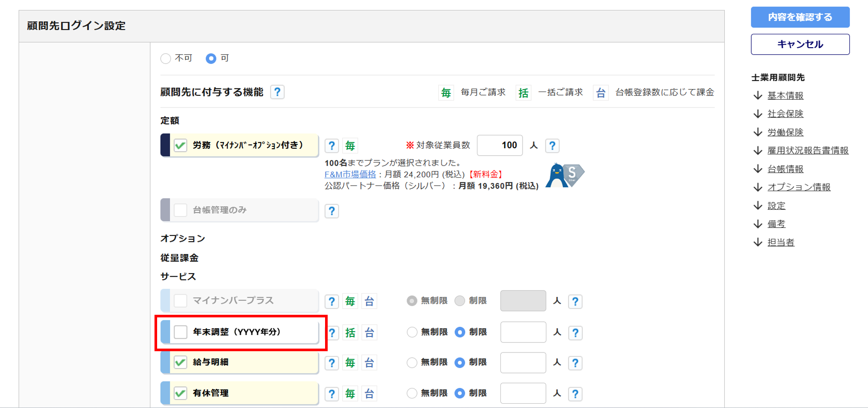Click the penguin silver partner badge

pos(564,175)
